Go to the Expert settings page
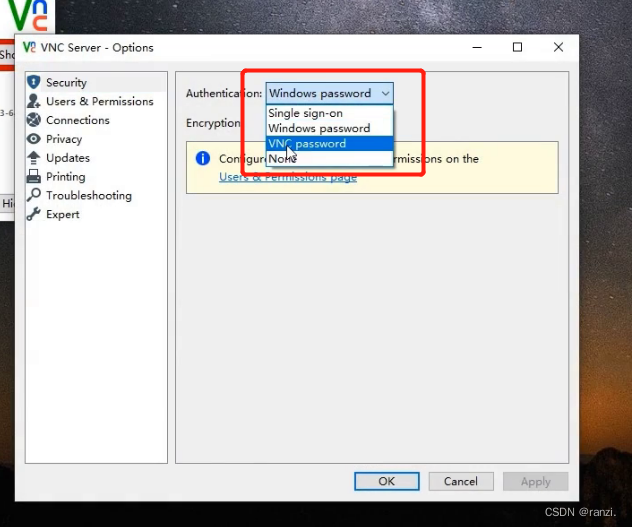Viewport: 632px width, 527px height. [x=62, y=214]
